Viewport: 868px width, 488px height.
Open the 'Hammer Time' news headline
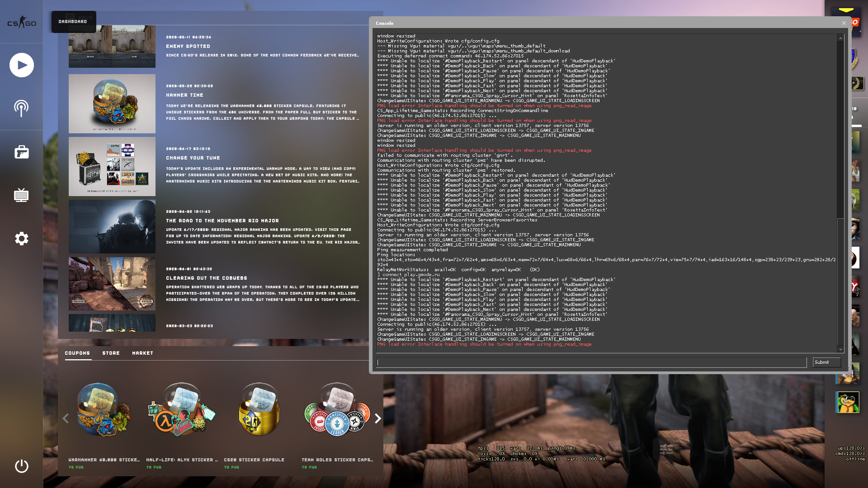tap(184, 95)
